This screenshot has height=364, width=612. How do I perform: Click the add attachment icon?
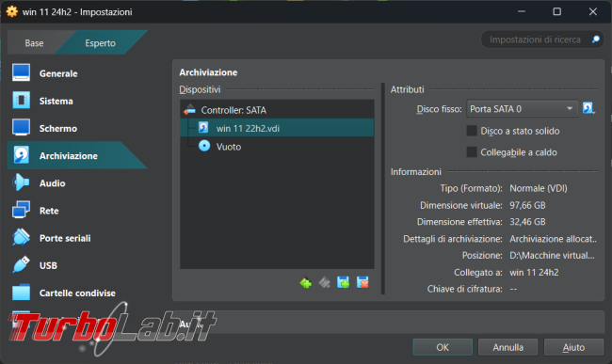point(343,282)
